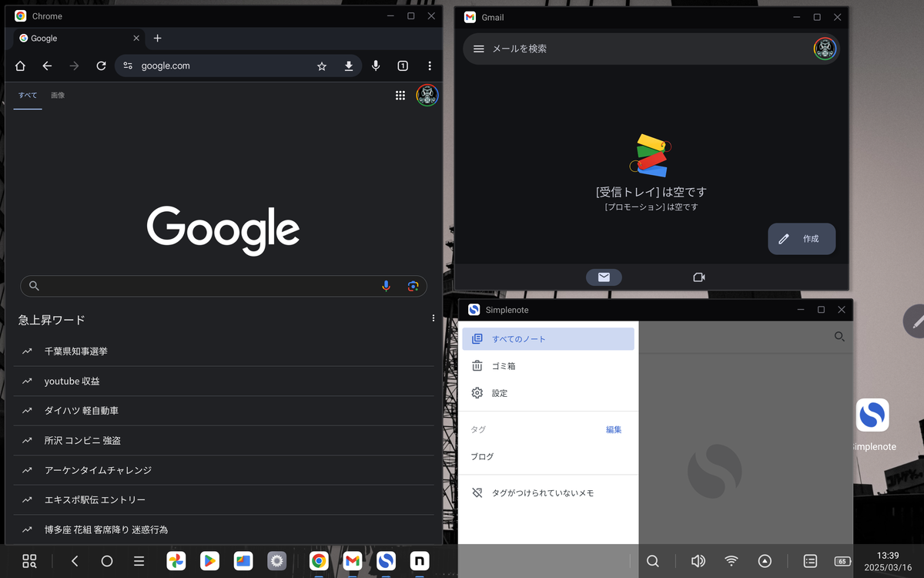
Task: Click the clock showing 13:39
Action: [x=887, y=555]
